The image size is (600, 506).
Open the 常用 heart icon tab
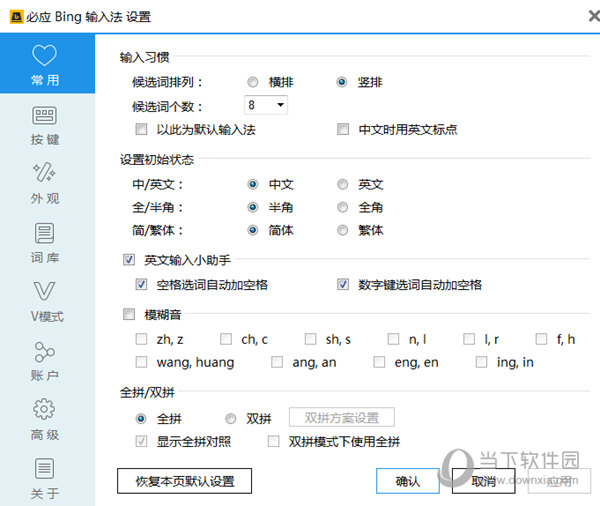point(47,64)
